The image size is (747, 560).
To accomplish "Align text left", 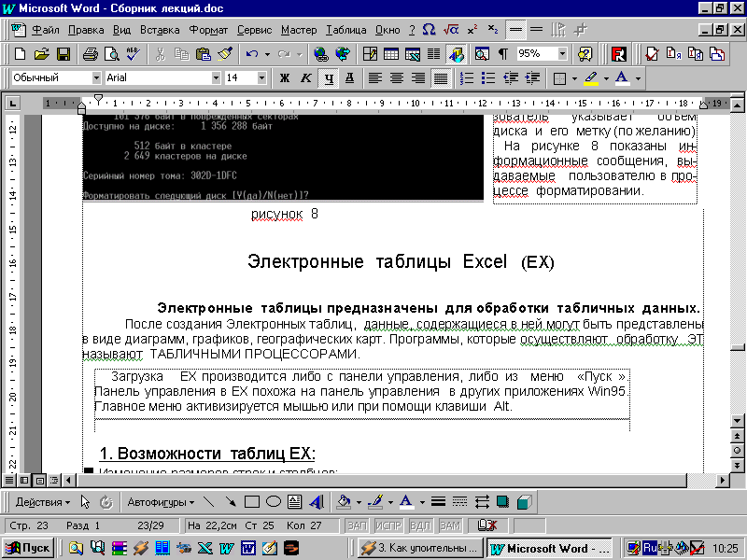I will 375,77.
